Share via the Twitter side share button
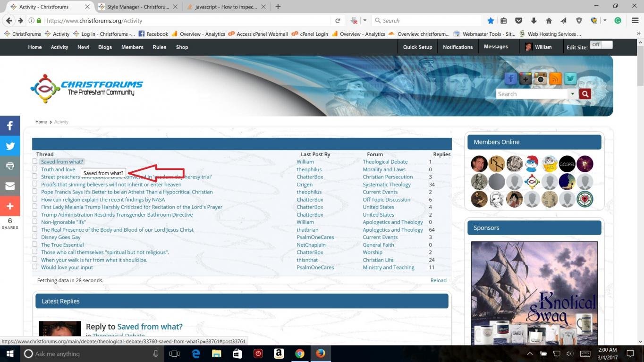This screenshot has height=362, width=644. tap(10, 146)
